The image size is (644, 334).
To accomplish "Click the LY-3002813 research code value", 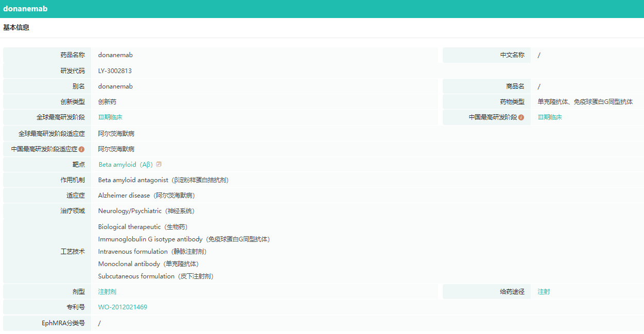I will 115,71.
